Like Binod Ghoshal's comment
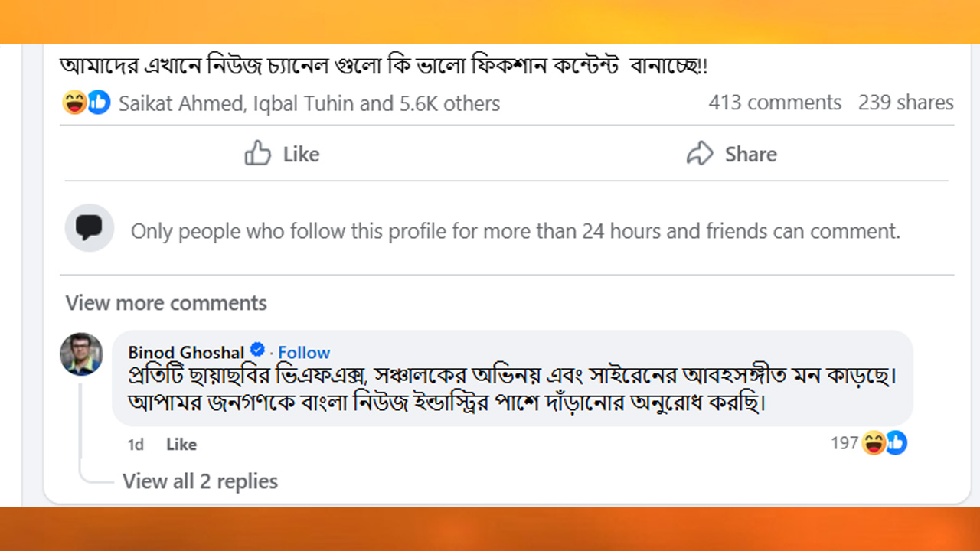 [x=181, y=445]
